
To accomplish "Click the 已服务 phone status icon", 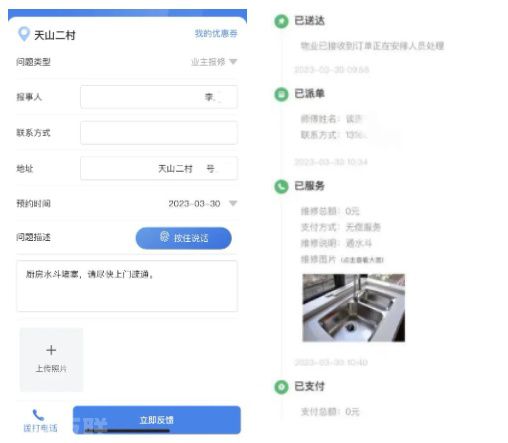I will [281, 187].
